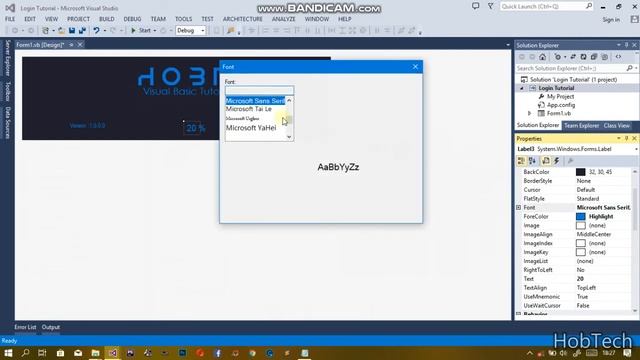Start debugging with the Start button
This screenshot has height=360, width=640.
click(141, 31)
